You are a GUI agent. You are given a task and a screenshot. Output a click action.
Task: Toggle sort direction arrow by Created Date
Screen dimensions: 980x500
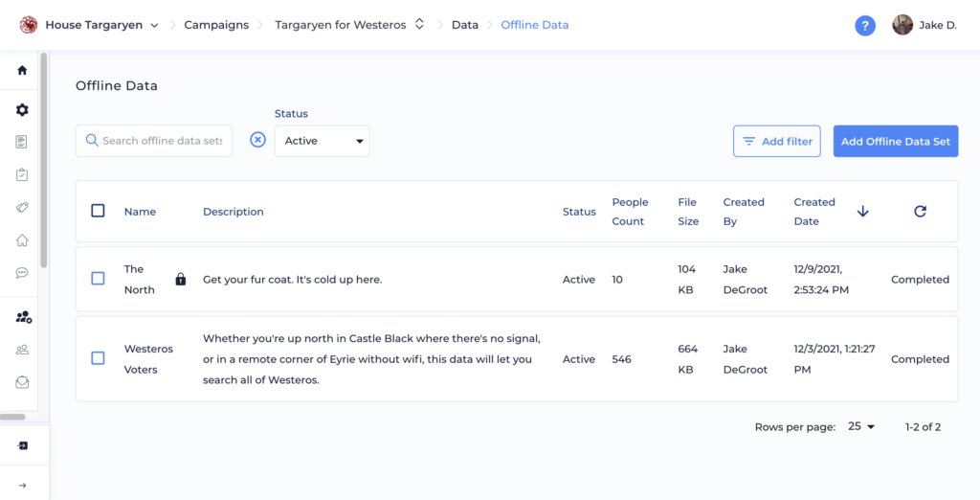click(x=862, y=212)
